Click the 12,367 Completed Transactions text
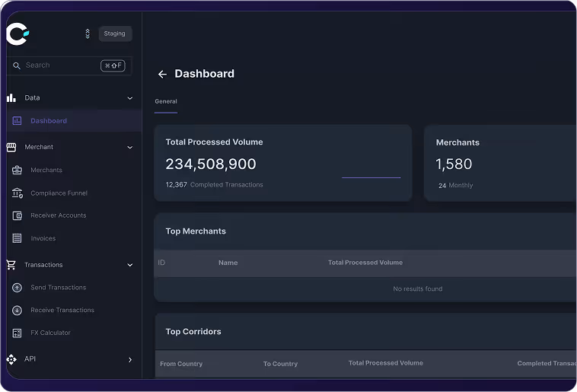The width and height of the screenshot is (577, 392). coord(214,185)
